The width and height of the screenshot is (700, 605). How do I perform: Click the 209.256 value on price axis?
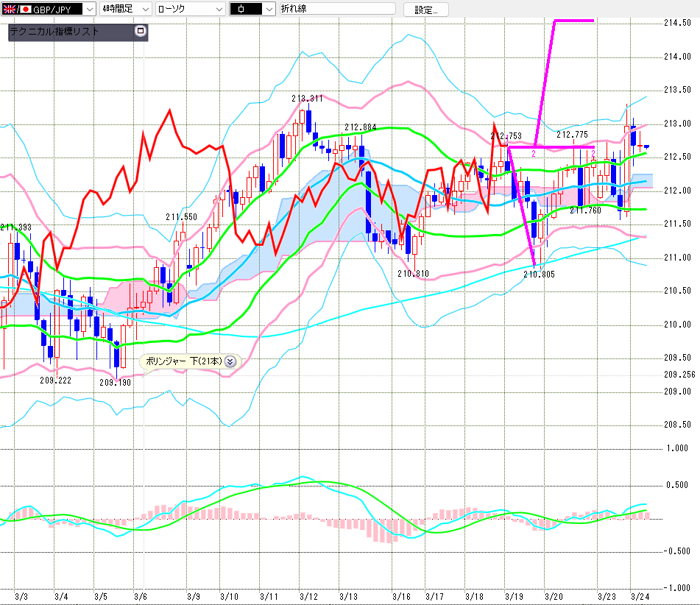click(x=679, y=374)
